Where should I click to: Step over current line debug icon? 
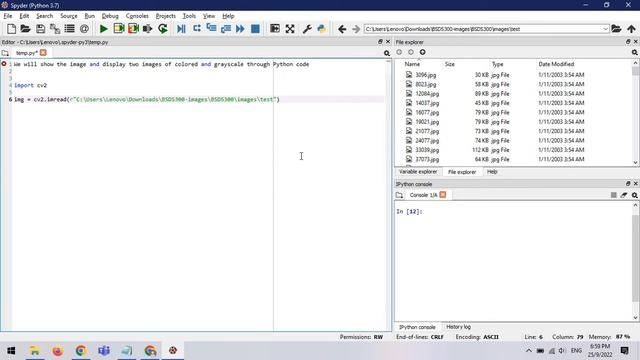tap(197, 29)
